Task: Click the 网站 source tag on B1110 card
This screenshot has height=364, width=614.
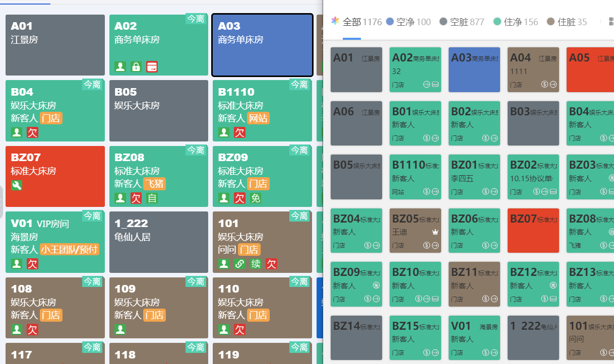Action: click(258, 118)
